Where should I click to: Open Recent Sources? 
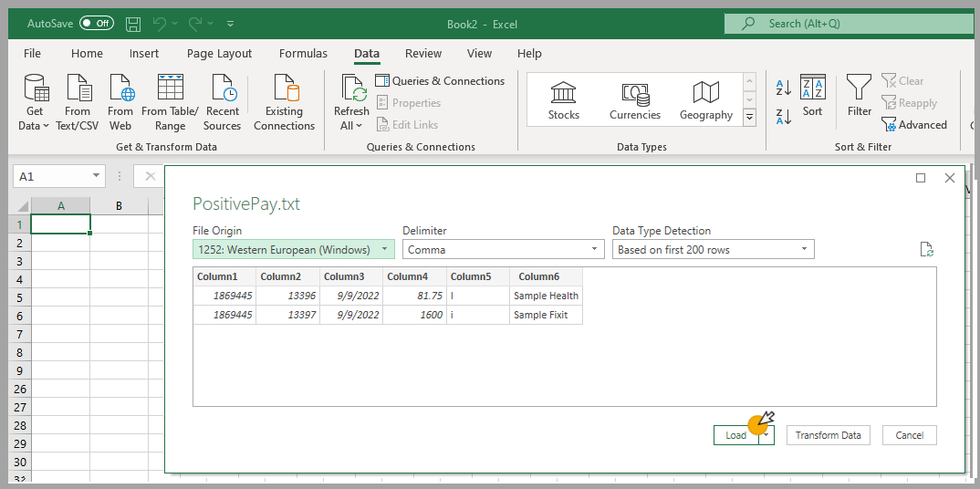click(x=223, y=103)
